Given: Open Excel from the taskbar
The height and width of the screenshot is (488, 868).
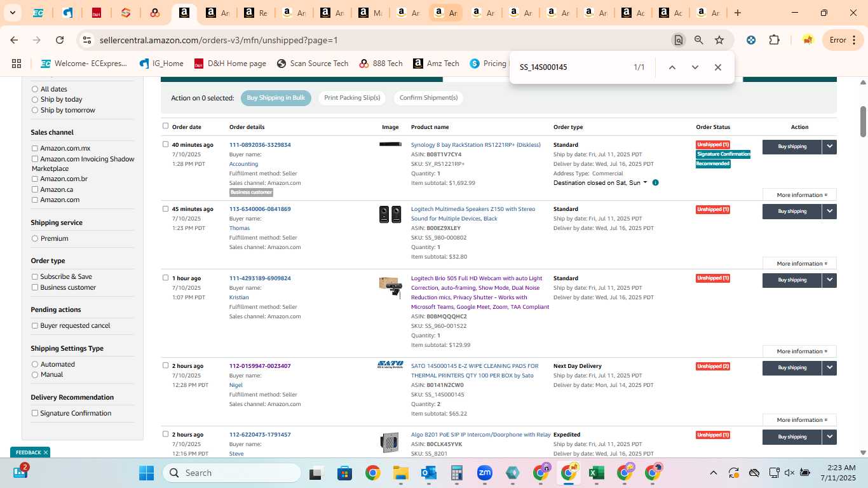Looking at the screenshot, I should (x=596, y=473).
